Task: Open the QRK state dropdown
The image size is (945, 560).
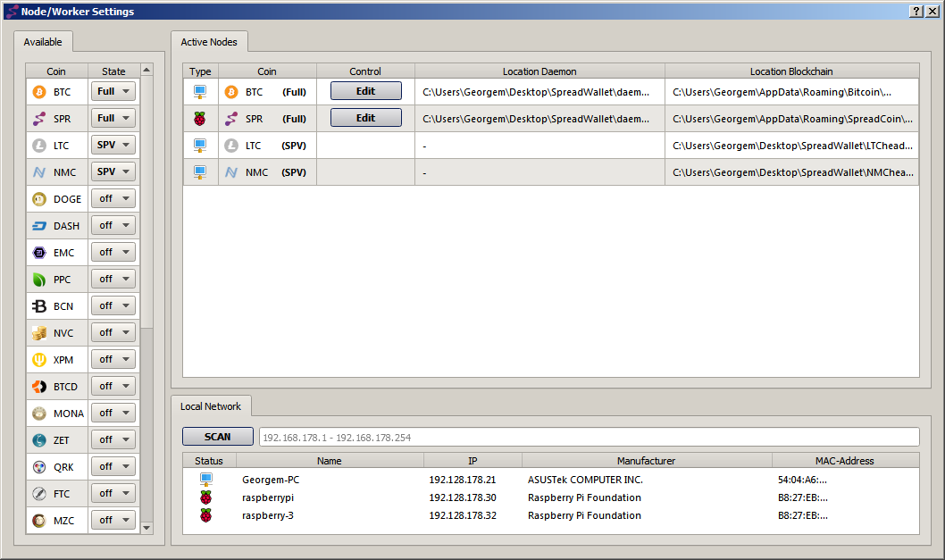Action: (x=113, y=466)
